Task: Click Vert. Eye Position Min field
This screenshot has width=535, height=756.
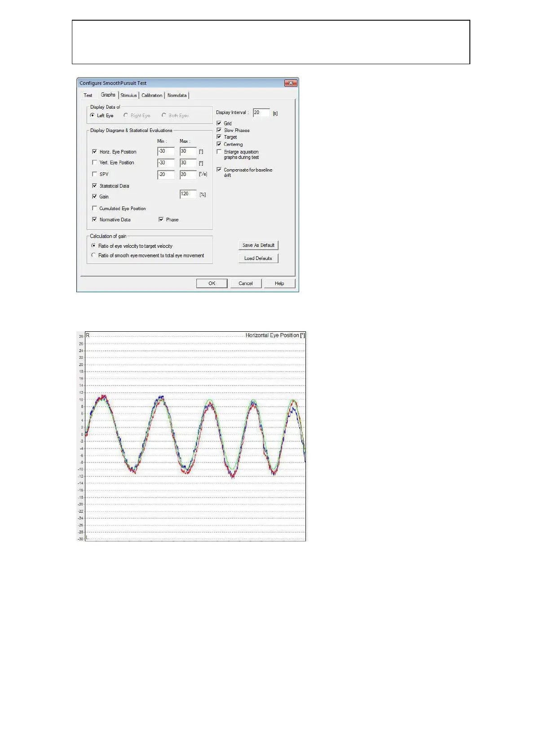Action: pos(166,163)
